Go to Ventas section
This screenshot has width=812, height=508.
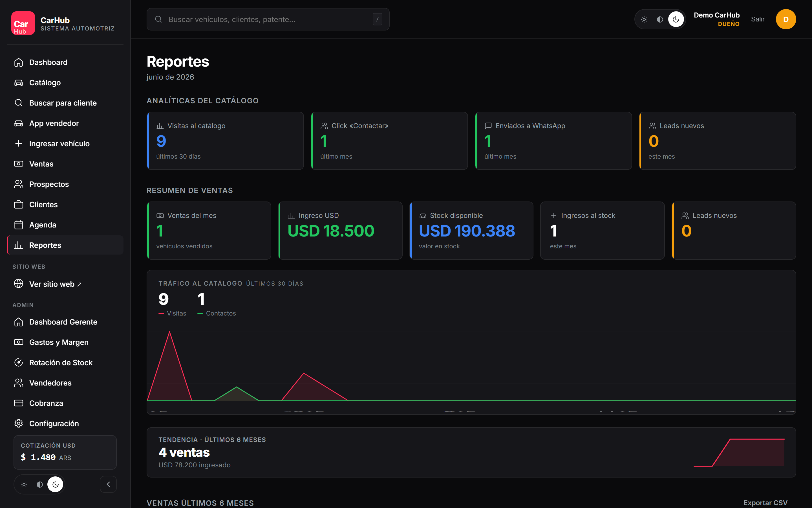point(65,164)
